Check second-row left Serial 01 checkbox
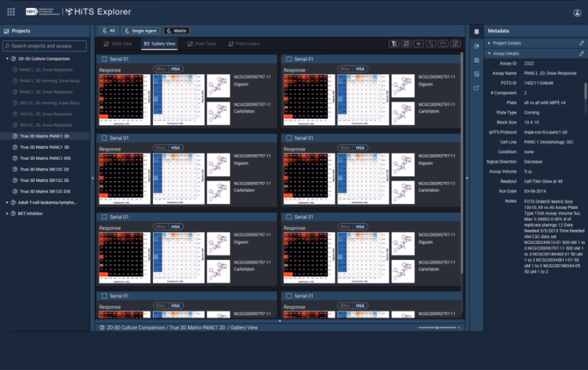Viewport: 588px width, 370px height. [104, 138]
